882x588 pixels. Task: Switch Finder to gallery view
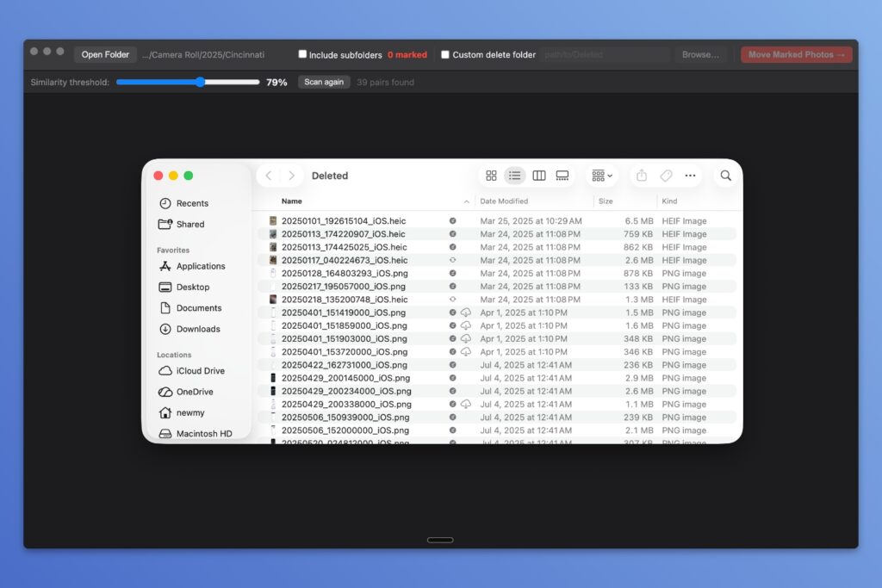coord(562,176)
